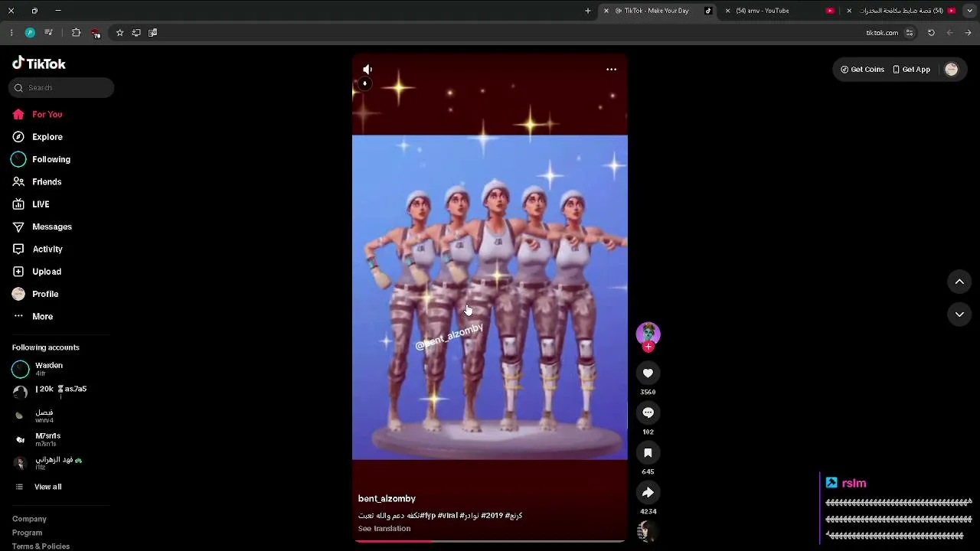Open the video comments
The image size is (980, 551).
coord(648,412)
